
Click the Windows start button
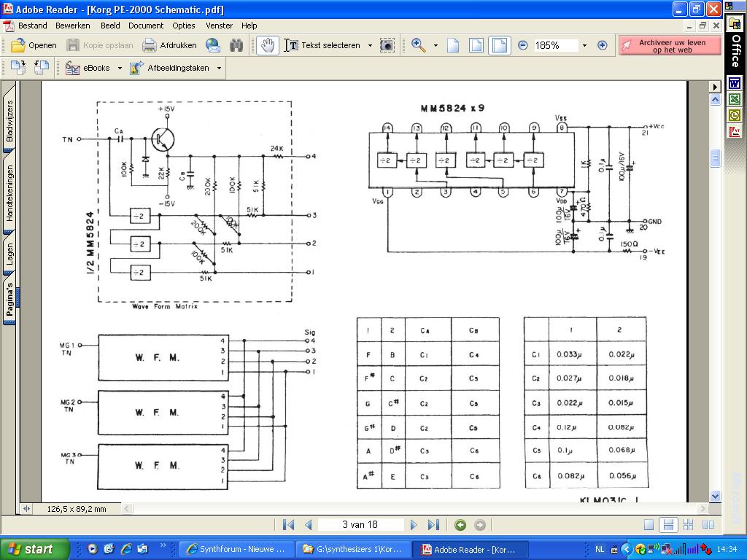point(35,549)
